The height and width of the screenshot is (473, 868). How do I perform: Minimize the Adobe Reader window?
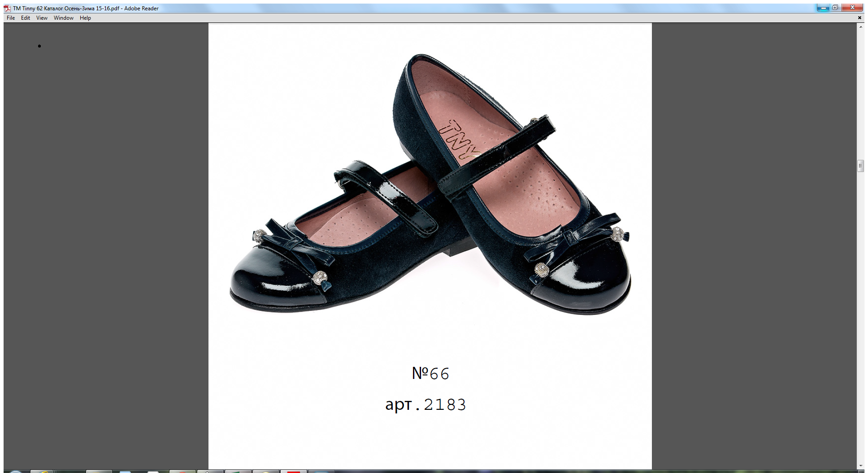point(823,8)
